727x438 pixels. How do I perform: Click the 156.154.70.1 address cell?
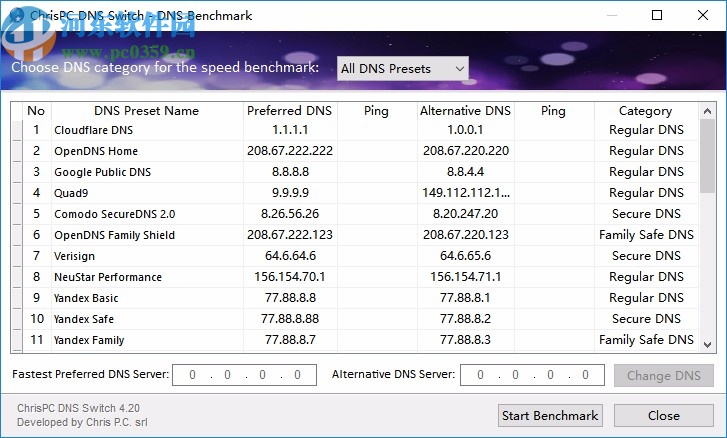tap(290, 277)
